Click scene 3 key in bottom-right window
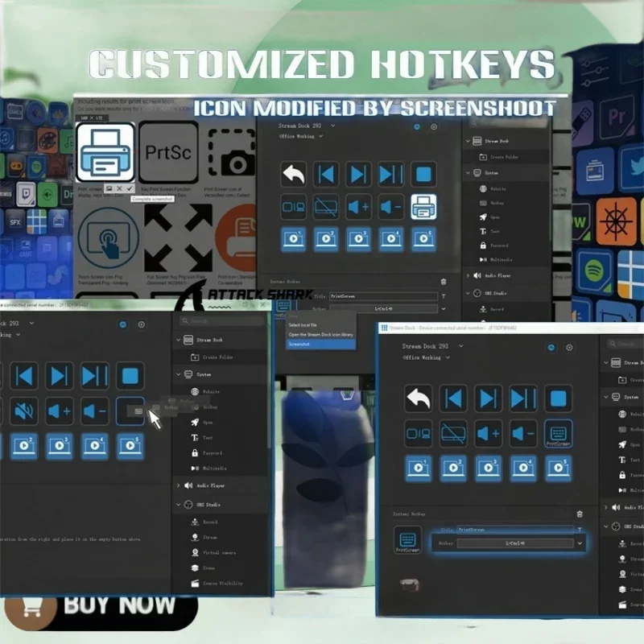The height and width of the screenshot is (644, 644). (488, 468)
